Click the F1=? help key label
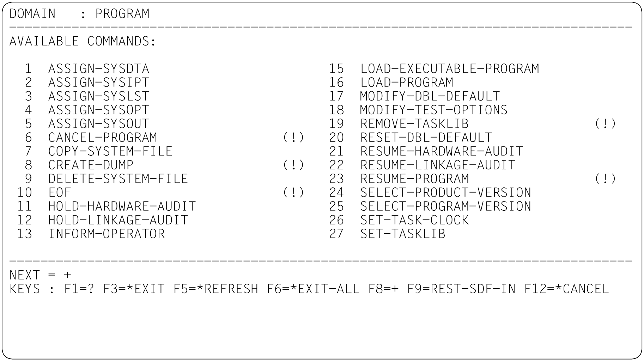 (79, 289)
